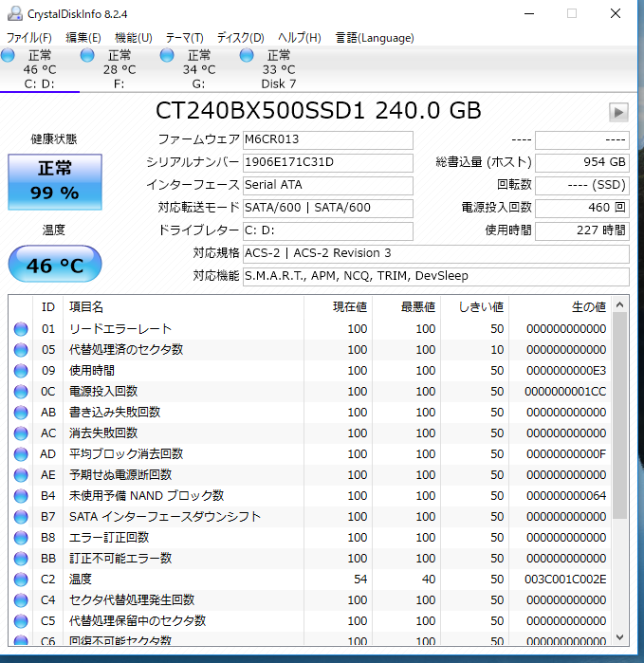Click status icon of BB 訂正不可能エラー数 row
Screen dimensions: 644x663
21,559
